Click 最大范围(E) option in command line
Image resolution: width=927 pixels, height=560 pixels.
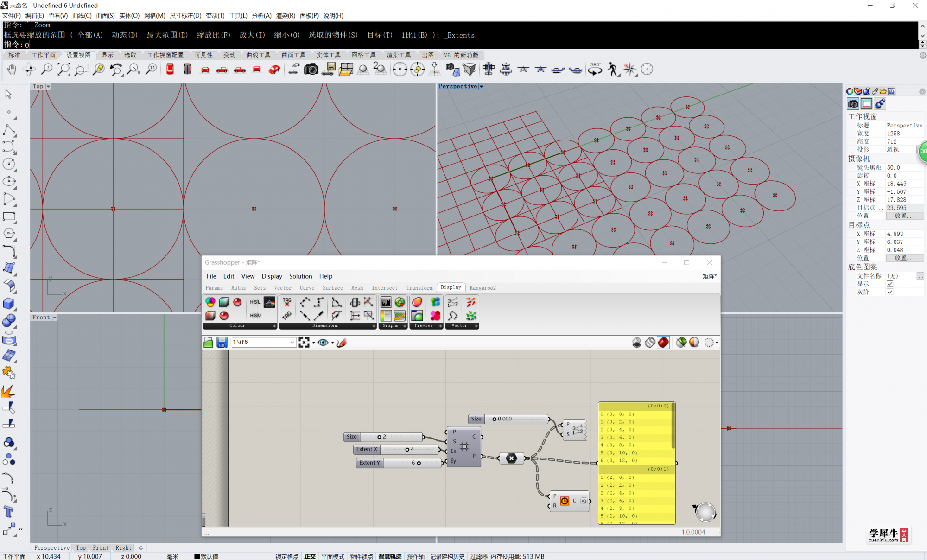click(167, 35)
